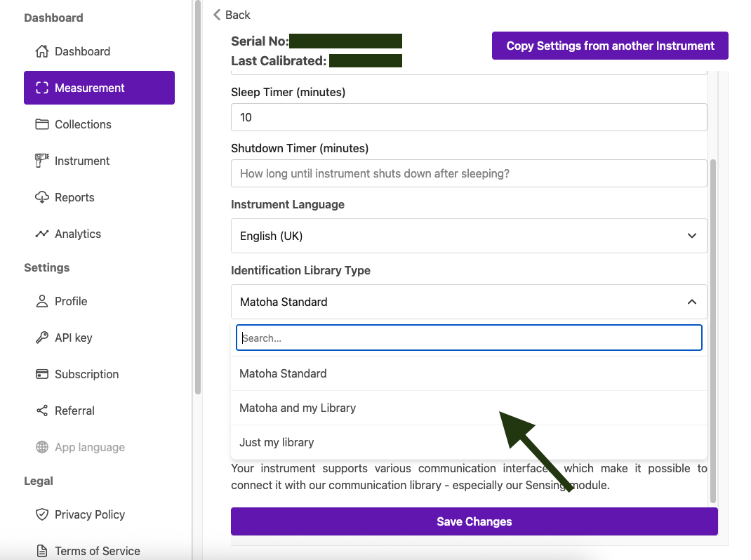Select the Matoha Standard option in list
751x560 pixels.
coord(283,373)
